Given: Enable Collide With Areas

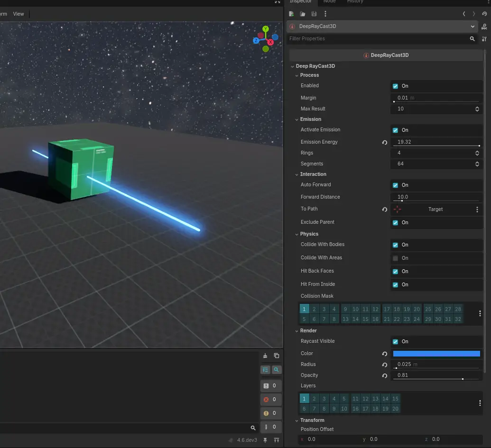Looking at the screenshot, I should [395, 258].
